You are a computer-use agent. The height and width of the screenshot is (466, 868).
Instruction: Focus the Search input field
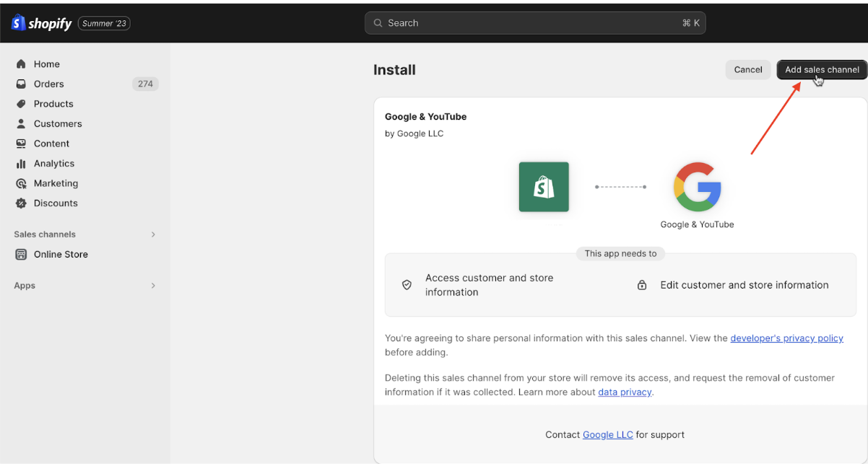tap(535, 23)
